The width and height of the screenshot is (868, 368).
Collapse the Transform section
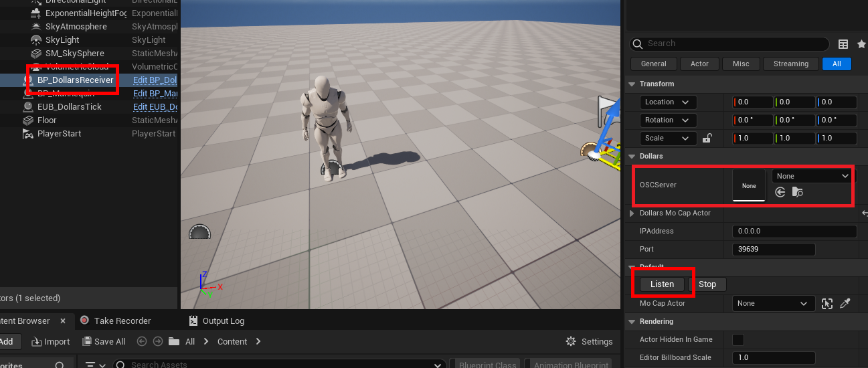tap(631, 84)
